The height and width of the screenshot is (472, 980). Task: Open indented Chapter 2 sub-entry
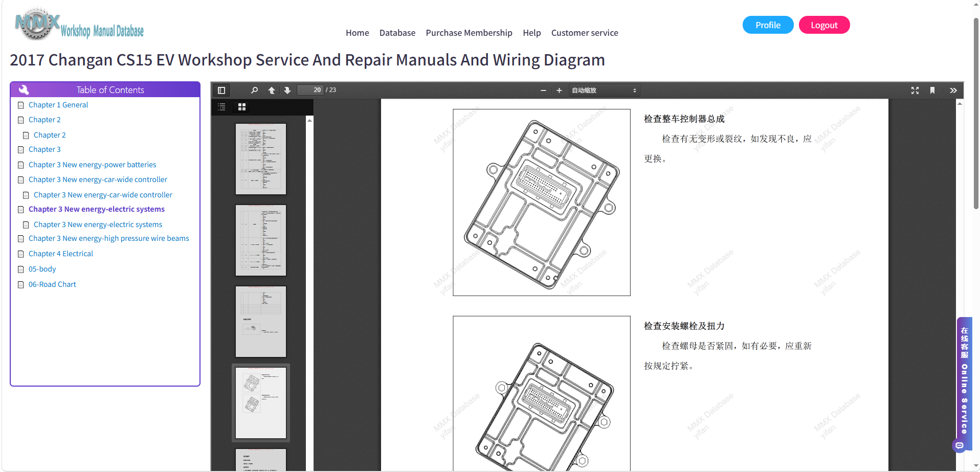[50, 135]
